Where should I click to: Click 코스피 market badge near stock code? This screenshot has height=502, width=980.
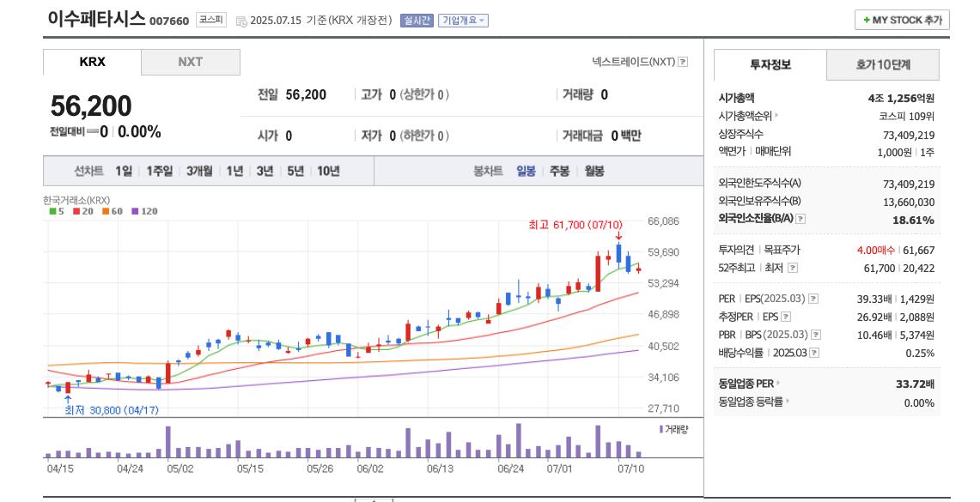pyautogui.click(x=210, y=20)
